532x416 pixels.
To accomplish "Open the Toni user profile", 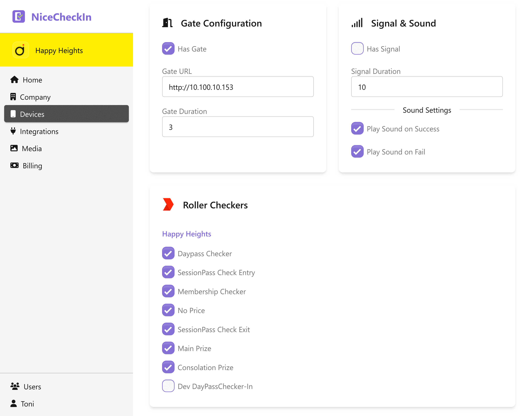I will [x=28, y=404].
